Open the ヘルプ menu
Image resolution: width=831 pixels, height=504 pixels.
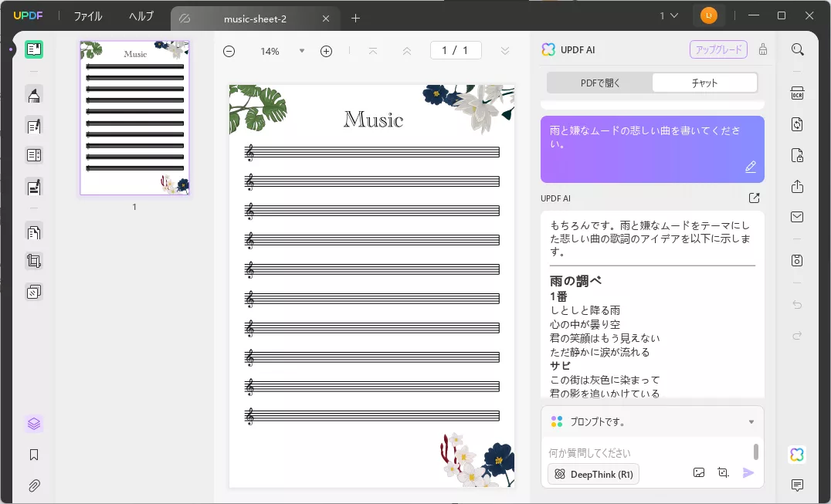[x=141, y=16]
